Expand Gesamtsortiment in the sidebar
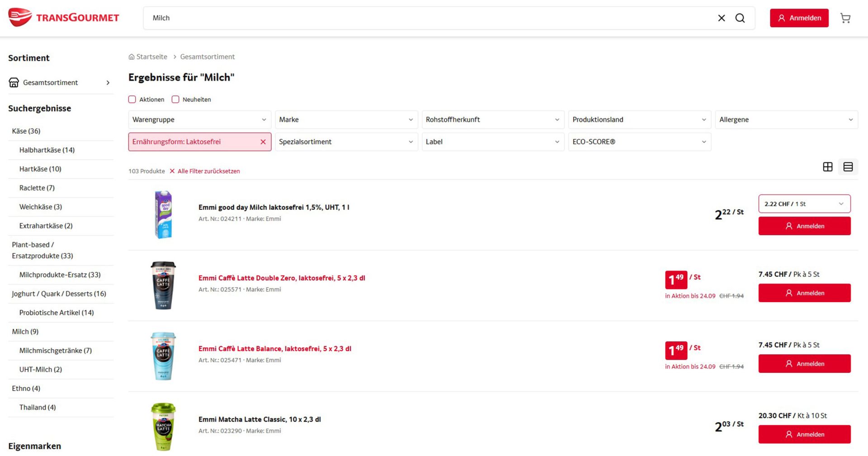Image resolution: width=868 pixels, height=456 pixels. [108, 83]
